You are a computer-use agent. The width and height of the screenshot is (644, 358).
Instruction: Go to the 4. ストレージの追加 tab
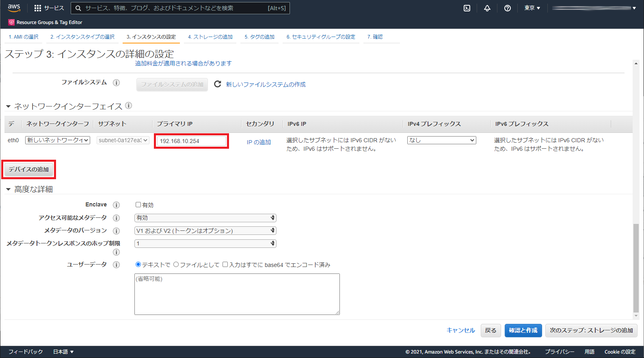(210, 37)
